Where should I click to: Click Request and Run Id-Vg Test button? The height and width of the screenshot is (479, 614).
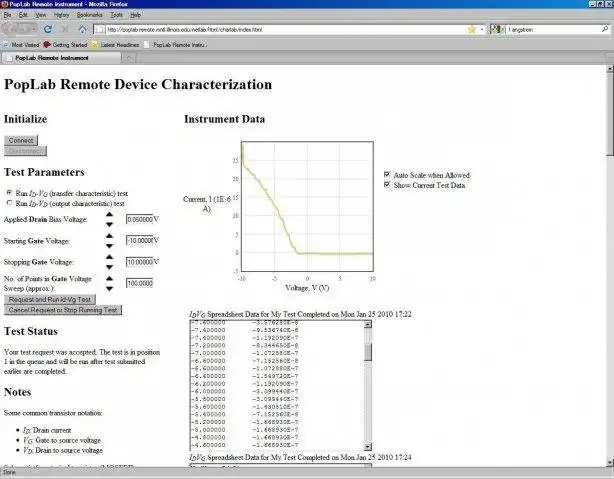coord(50,300)
